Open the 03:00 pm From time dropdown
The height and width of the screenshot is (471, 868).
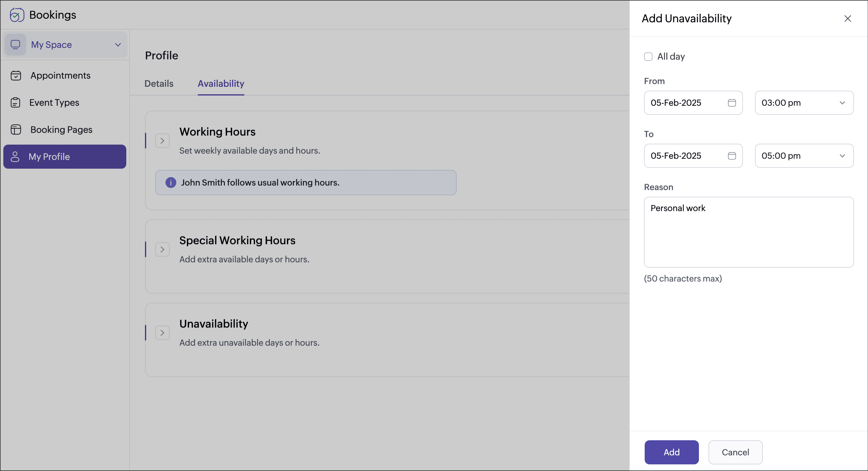click(804, 103)
